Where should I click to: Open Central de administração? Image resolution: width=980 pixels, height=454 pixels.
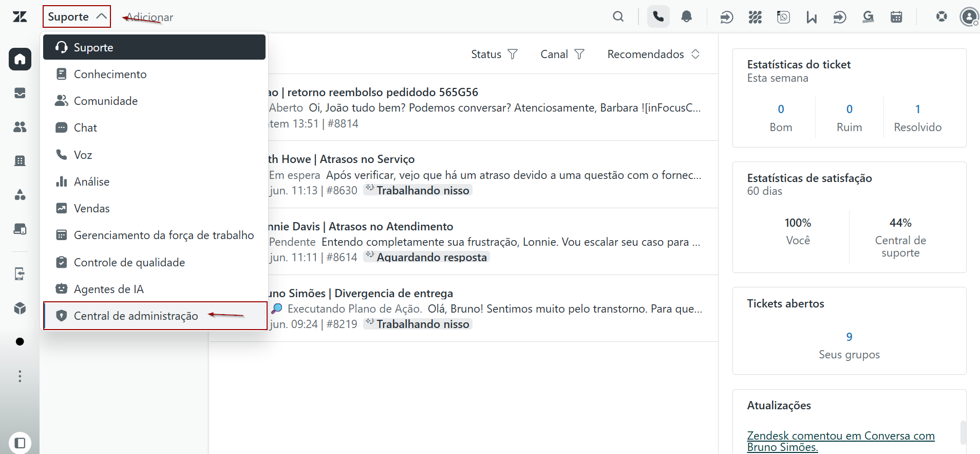[x=155, y=316]
